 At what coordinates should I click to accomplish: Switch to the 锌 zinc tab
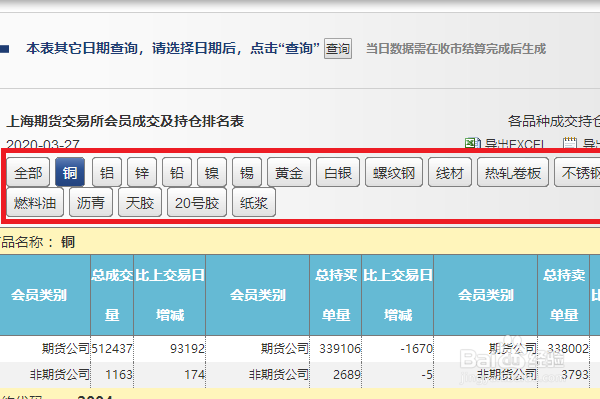(142, 173)
